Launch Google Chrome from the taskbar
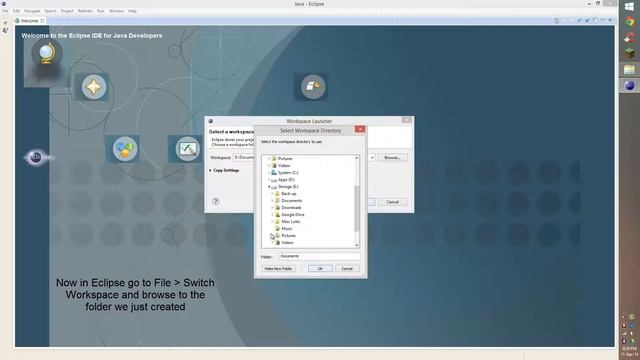The image size is (640, 360). click(629, 22)
